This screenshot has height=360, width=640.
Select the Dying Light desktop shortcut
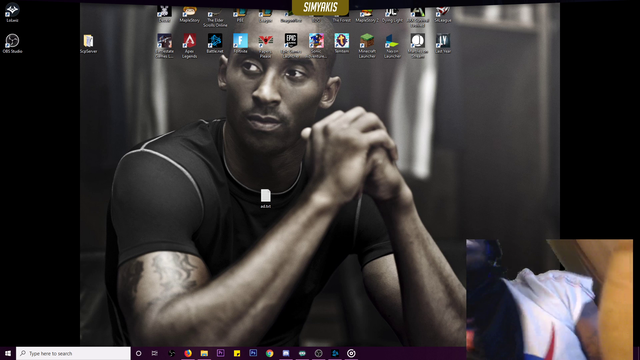392,15
